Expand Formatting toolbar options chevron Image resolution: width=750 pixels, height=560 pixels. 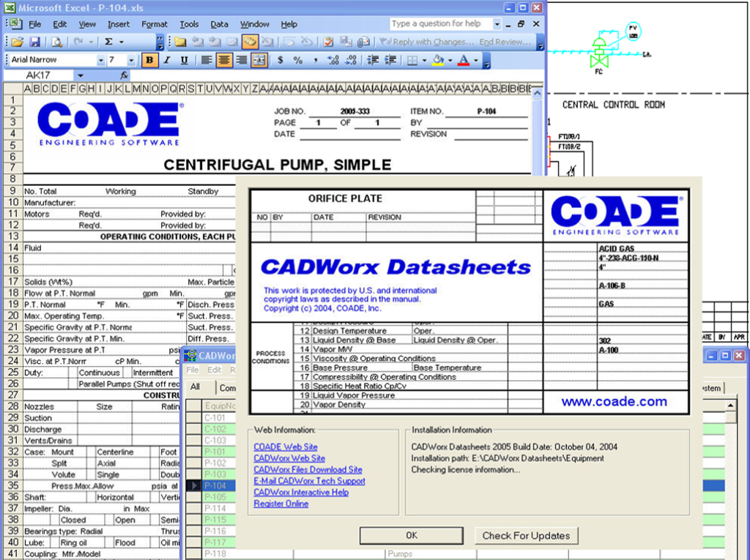(x=486, y=61)
